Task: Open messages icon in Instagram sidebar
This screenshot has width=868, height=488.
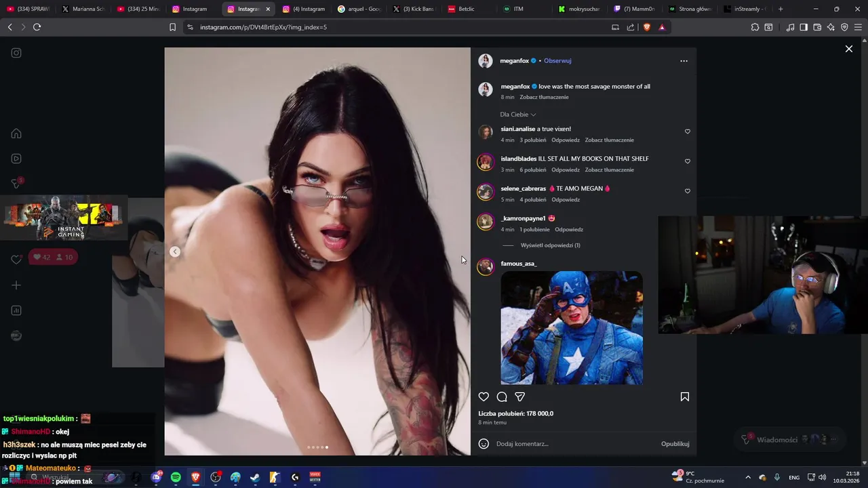Action: pos(16,184)
